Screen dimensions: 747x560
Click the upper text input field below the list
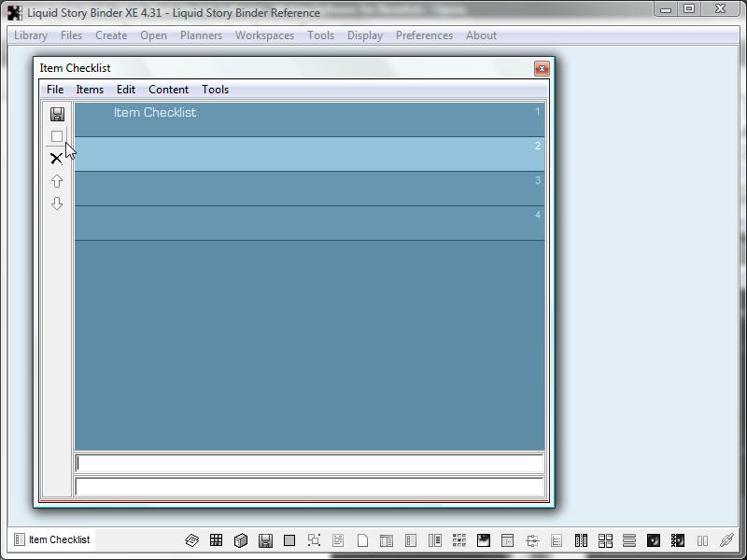click(309, 463)
